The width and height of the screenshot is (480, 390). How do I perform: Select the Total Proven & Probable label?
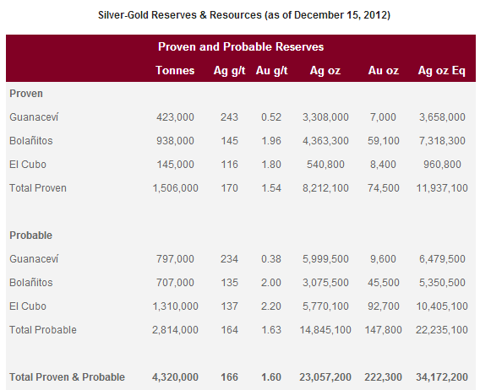click(67, 377)
